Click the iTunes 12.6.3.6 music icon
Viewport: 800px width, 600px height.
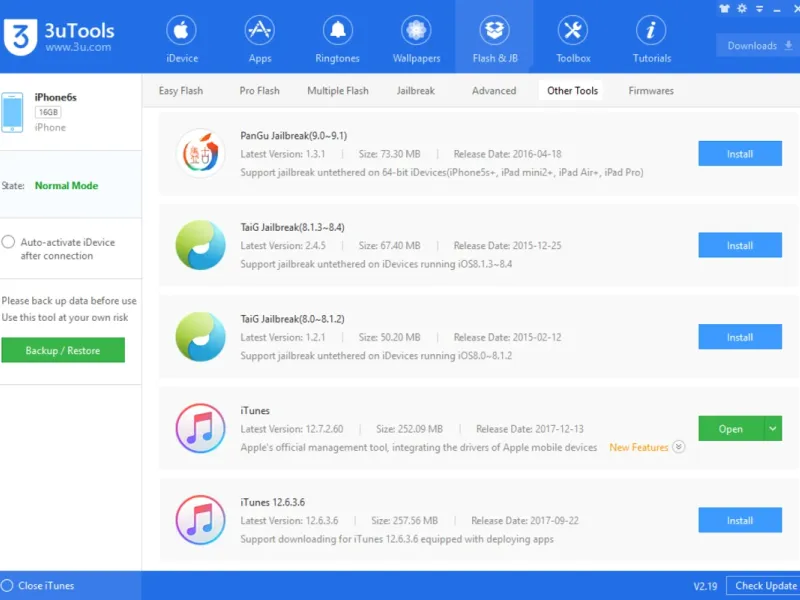(201, 520)
